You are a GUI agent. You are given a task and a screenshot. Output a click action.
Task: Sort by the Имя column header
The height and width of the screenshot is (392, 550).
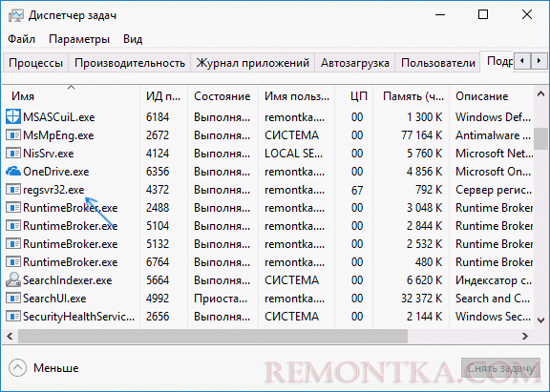tap(72, 96)
